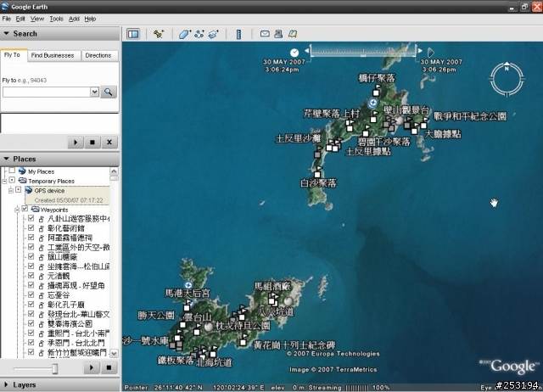This screenshot has width=543, height=392.
Task: Uncheck the 彰化孔子廟 waypoint
Action: [x=31, y=305]
